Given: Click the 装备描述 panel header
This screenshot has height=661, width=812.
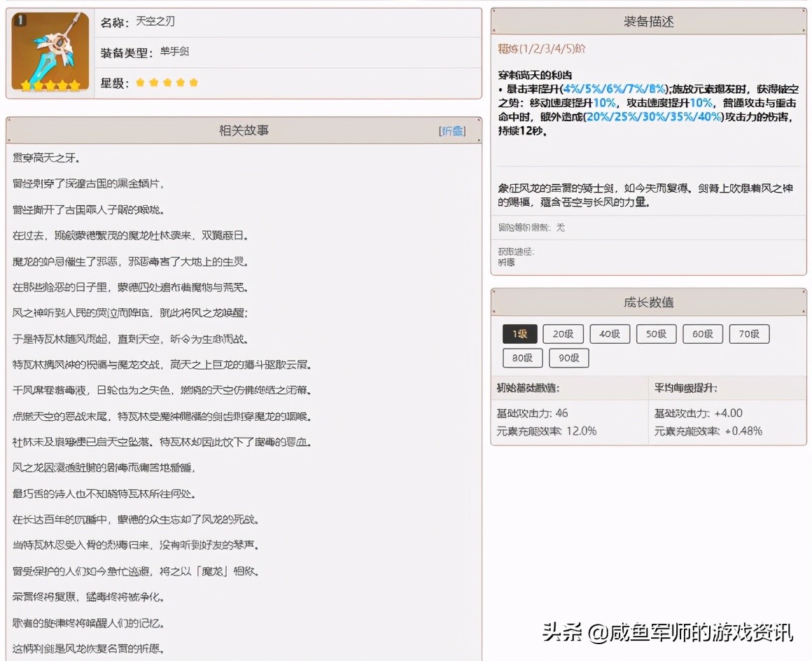Looking at the screenshot, I should point(650,21).
